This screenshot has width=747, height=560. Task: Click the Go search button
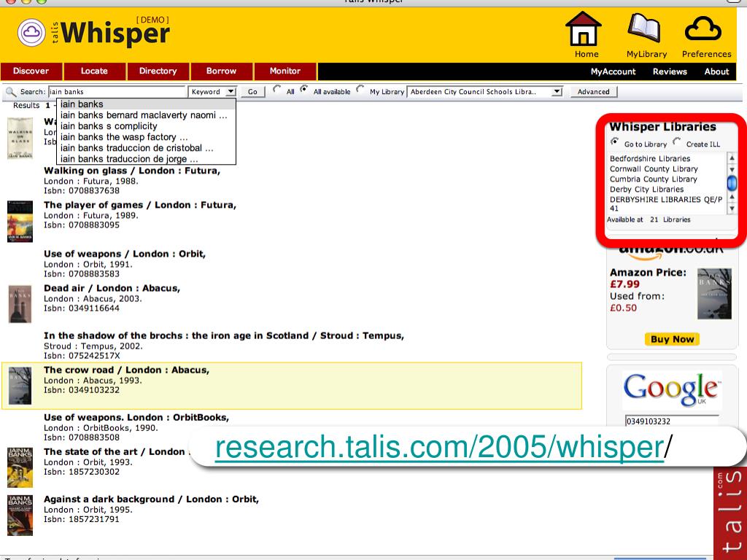(x=252, y=92)
